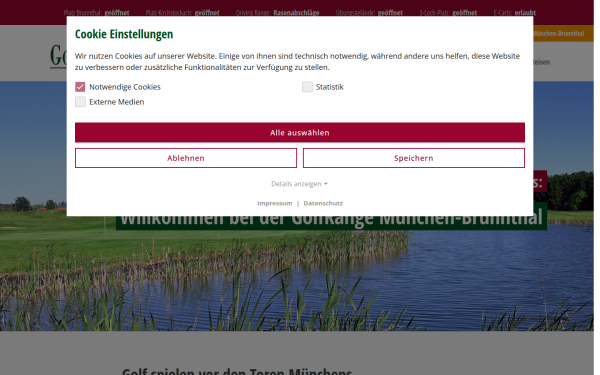This screenshot has height=375, width=600.
Task: Save cookie settings with Speichern
Action: click(414, 158)
